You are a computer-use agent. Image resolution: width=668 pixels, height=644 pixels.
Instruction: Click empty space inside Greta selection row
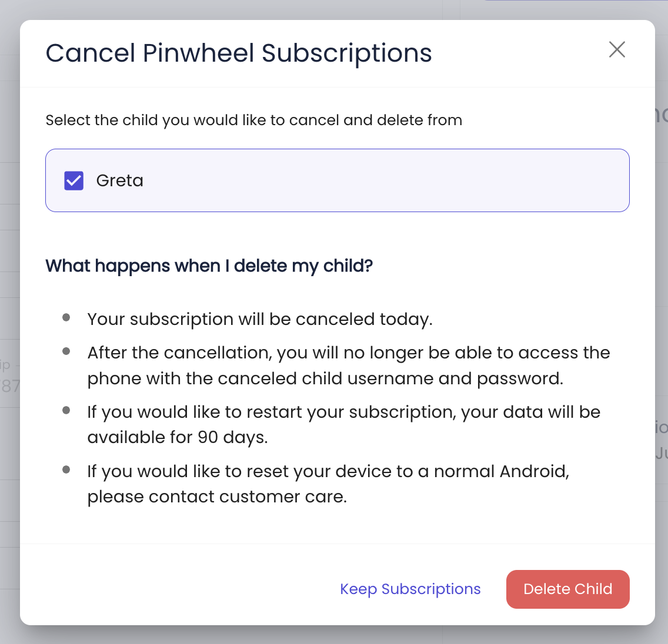[x=382, y=180]
